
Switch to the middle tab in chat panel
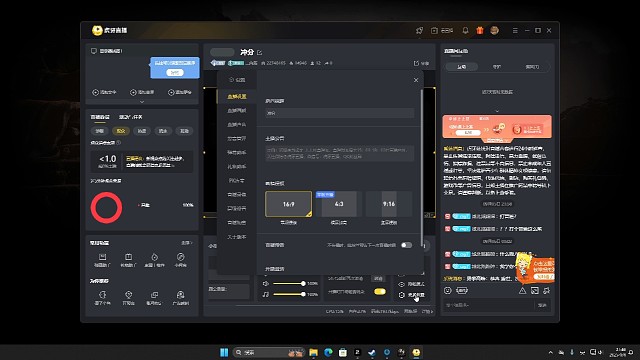497,67
